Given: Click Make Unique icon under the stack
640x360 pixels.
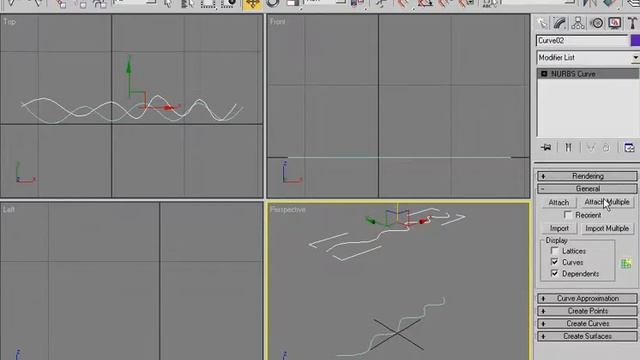Looking at the screenshot, I should point(591,147).
